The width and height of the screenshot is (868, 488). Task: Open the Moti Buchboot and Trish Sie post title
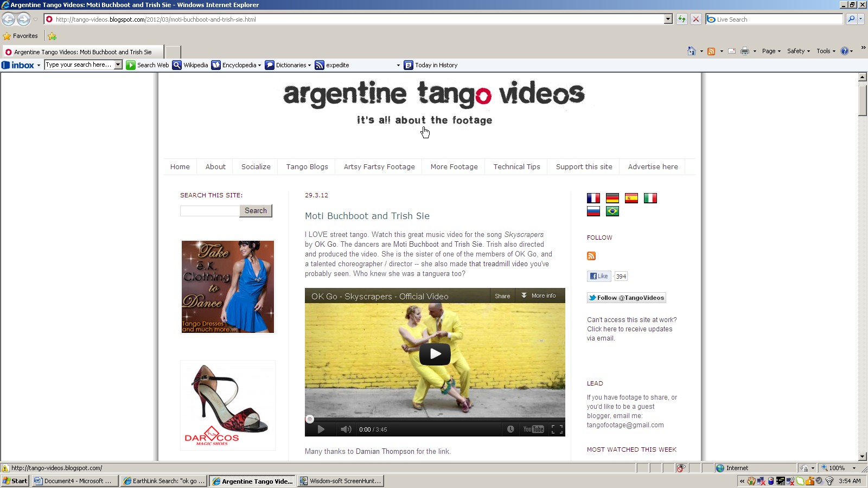point(367,216)
